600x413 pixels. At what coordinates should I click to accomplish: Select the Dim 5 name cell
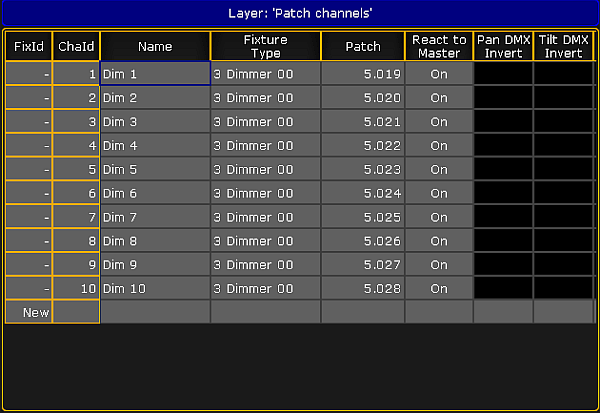coord(155,169)
